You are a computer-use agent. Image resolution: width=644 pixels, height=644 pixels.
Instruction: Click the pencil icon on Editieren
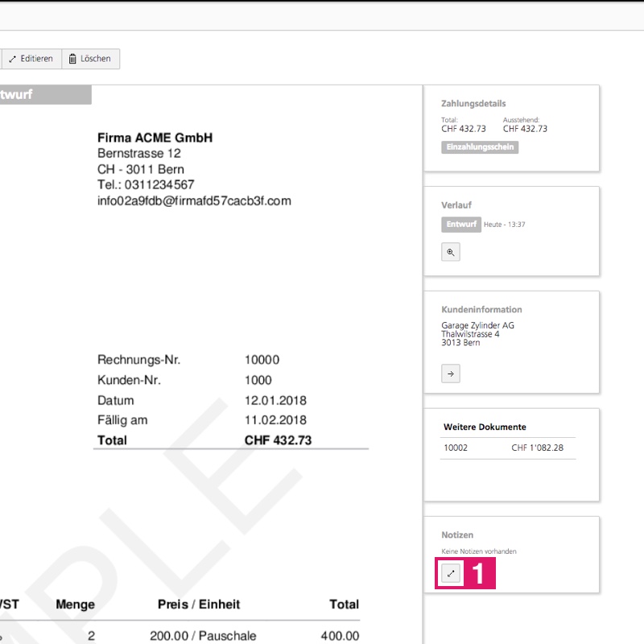(12, 59)
